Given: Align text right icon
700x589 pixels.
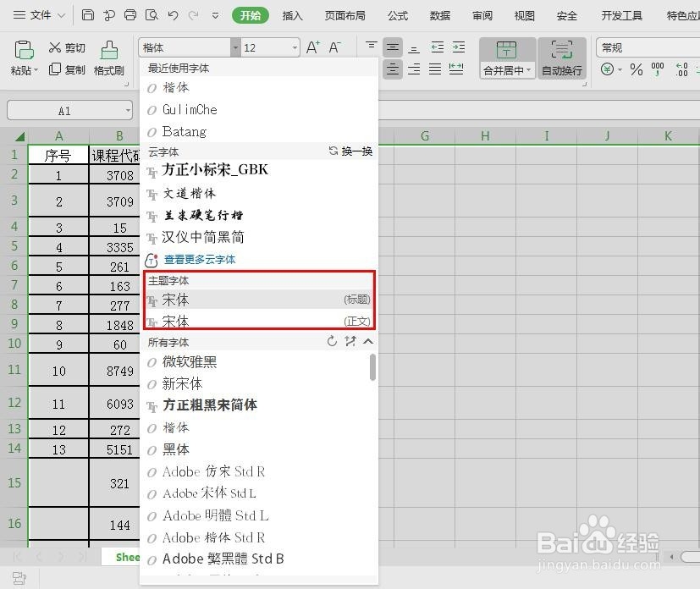Looking at the screenshot, I should click(414, 69).
